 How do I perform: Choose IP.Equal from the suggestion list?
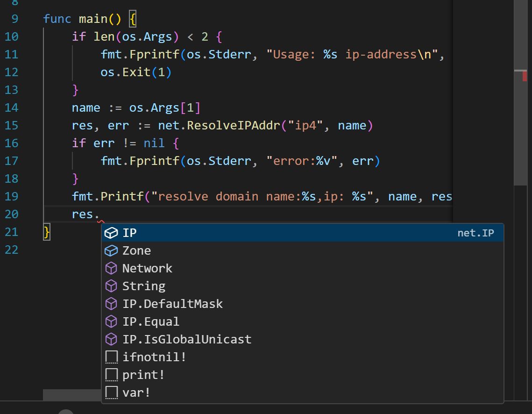(x=150, y=321)
